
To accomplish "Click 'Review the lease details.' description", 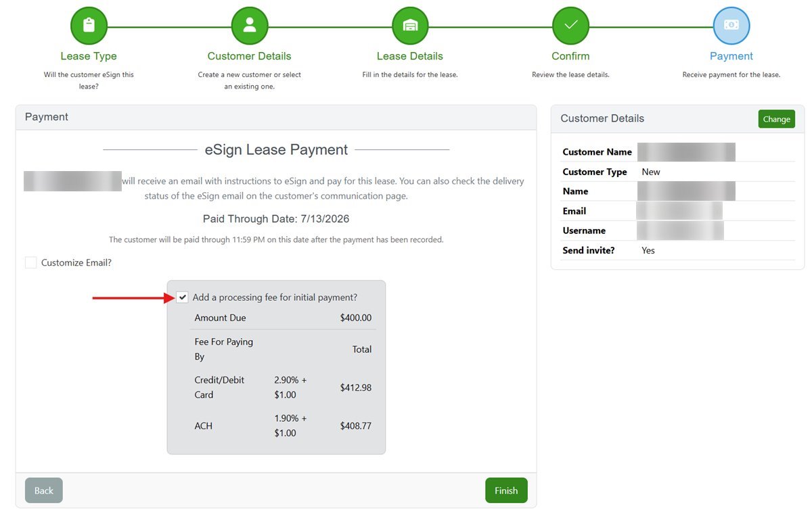I will click(x=570, y=74).
